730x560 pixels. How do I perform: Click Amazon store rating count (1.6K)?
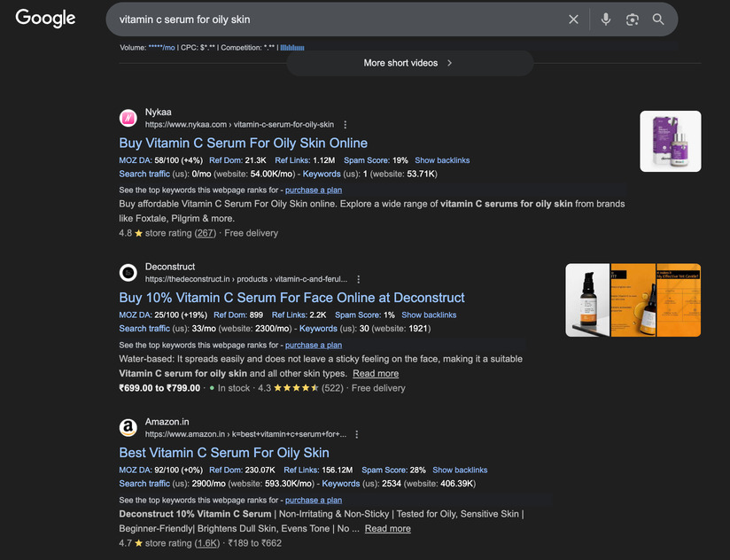(207, 543)
